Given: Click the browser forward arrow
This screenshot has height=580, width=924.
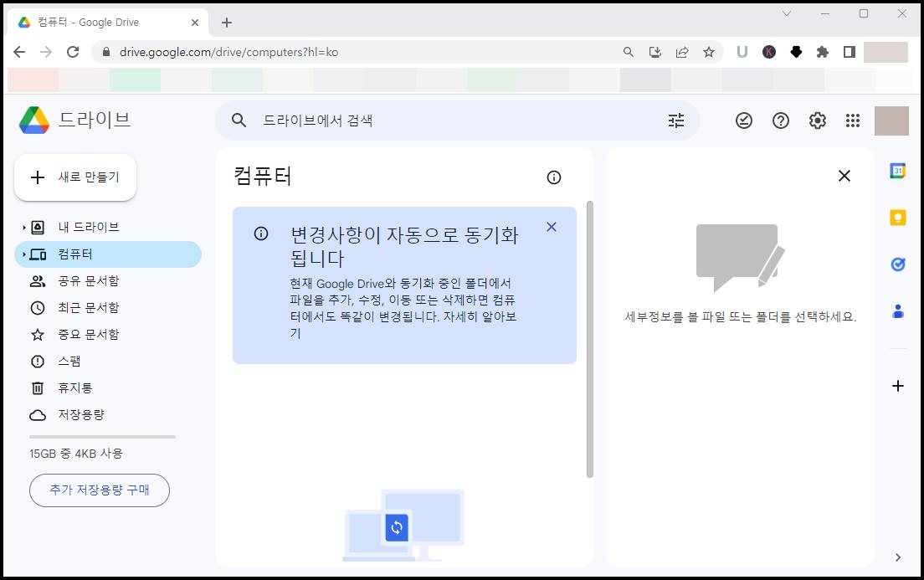Looking at the screenshot, I should 46,52.
